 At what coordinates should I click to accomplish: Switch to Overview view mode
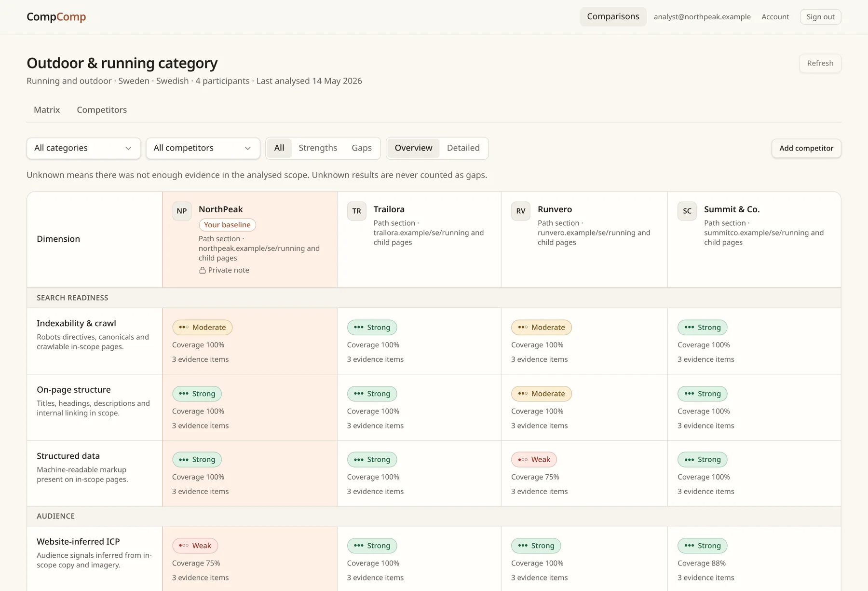point(413,148)
